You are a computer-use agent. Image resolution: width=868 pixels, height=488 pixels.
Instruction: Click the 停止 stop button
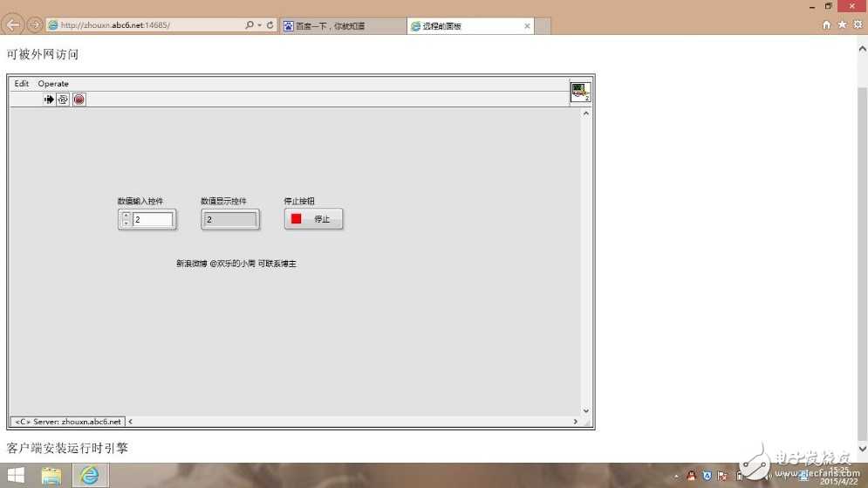(x=313, y=219)
